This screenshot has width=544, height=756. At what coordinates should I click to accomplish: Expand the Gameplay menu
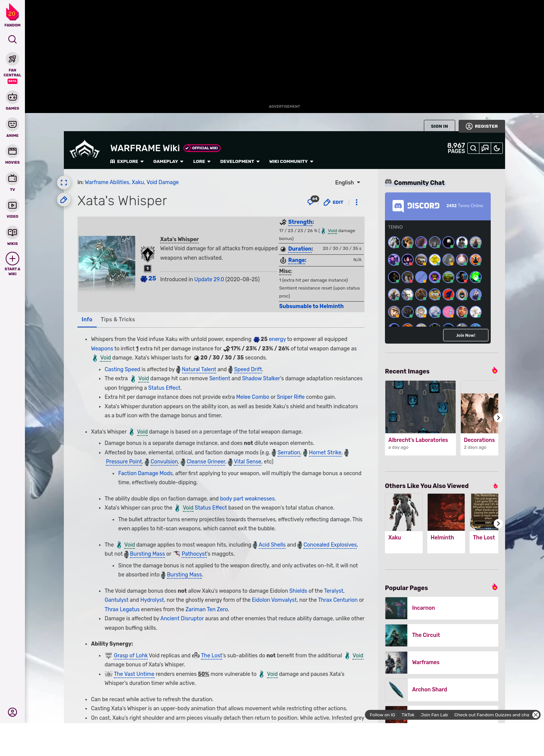coord(168,161)
